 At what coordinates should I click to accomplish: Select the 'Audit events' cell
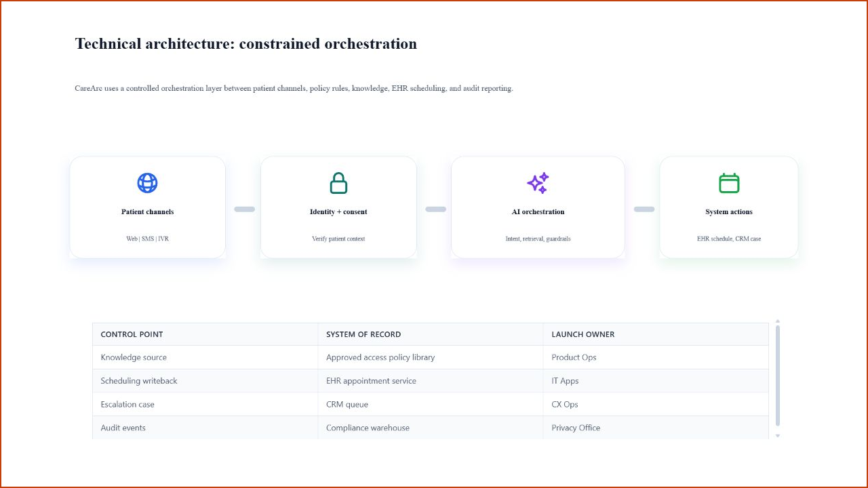tap(205, 428)
